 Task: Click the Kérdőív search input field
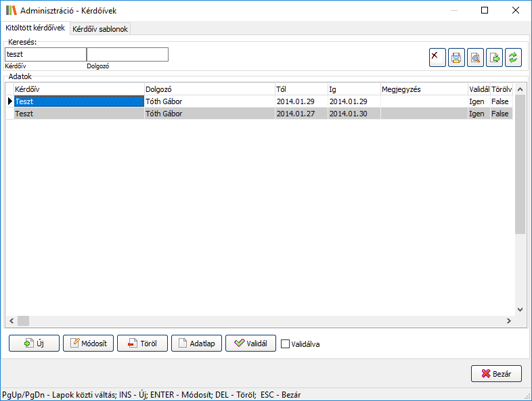click(x=45, y=55)
